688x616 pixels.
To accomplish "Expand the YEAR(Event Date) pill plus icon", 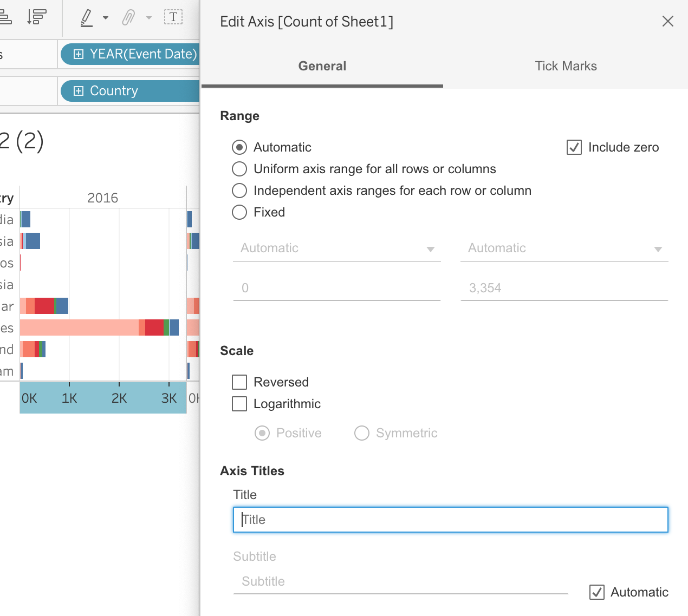I will pyautogui.click(x=79, y=54).
